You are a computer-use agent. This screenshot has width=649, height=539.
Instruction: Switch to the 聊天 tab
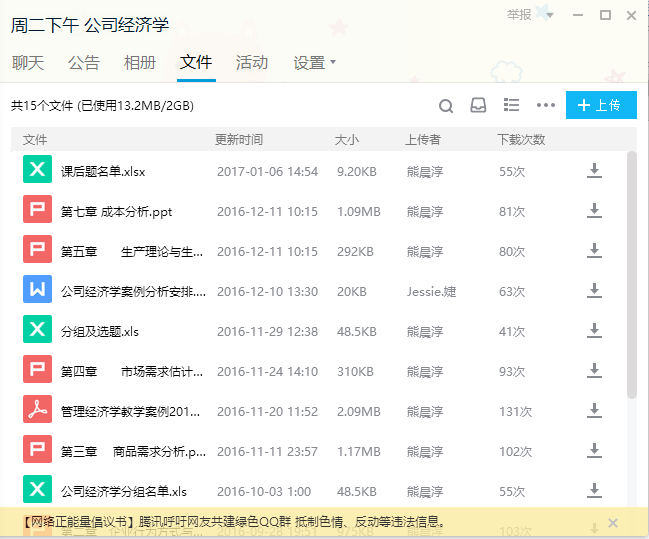point(28,63)
